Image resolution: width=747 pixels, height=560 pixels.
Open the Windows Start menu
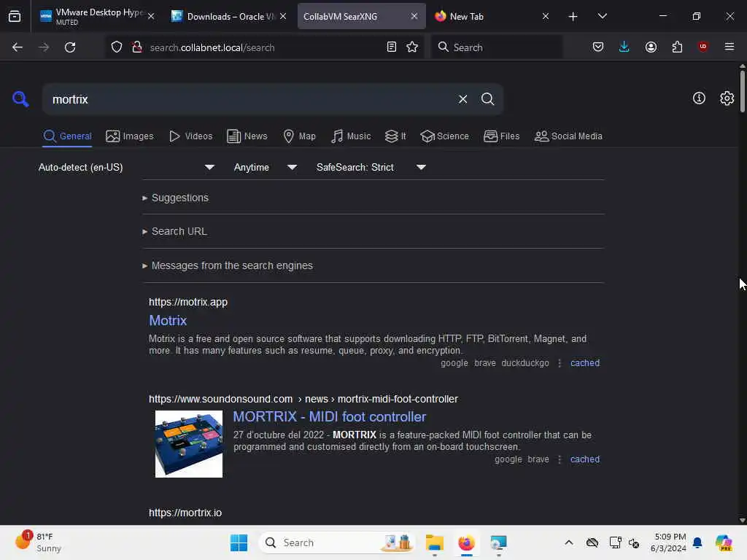click(239, 542)
